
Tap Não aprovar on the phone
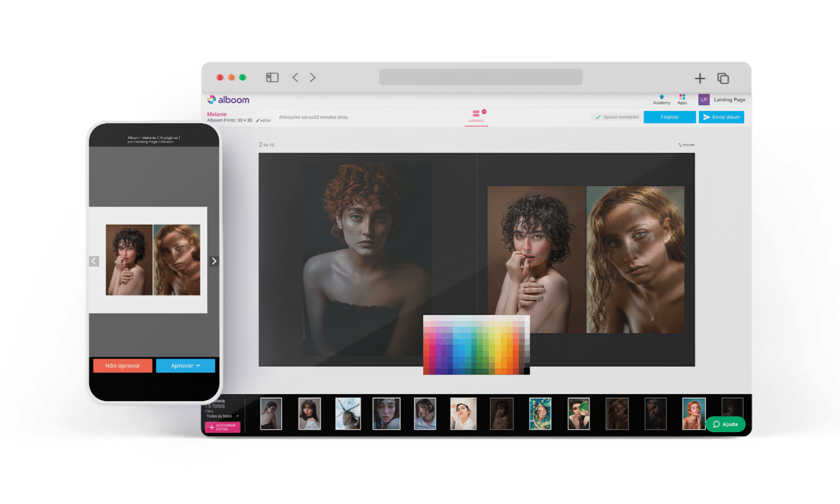tap(122, 366)
